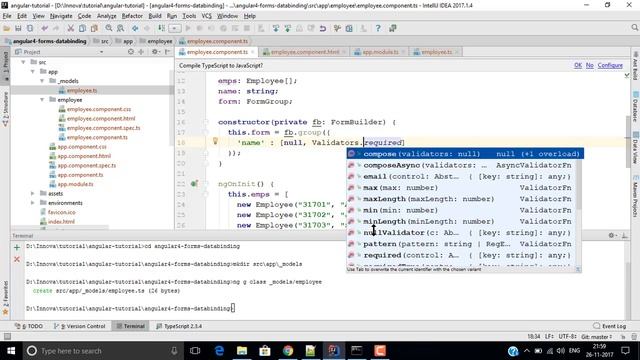Screen dimensions: 640x360
Task: Open the Navigate menu
Action: point(61,16)
